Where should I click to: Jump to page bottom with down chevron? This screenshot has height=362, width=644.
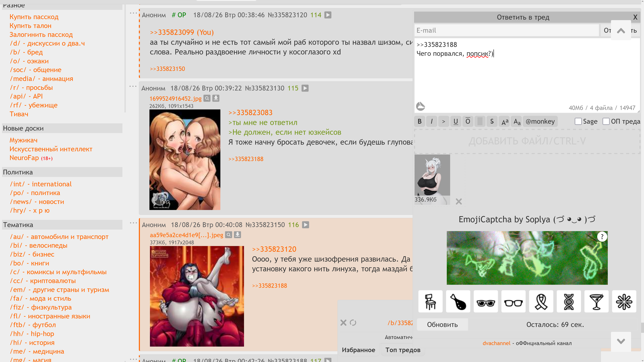point(621,341)
